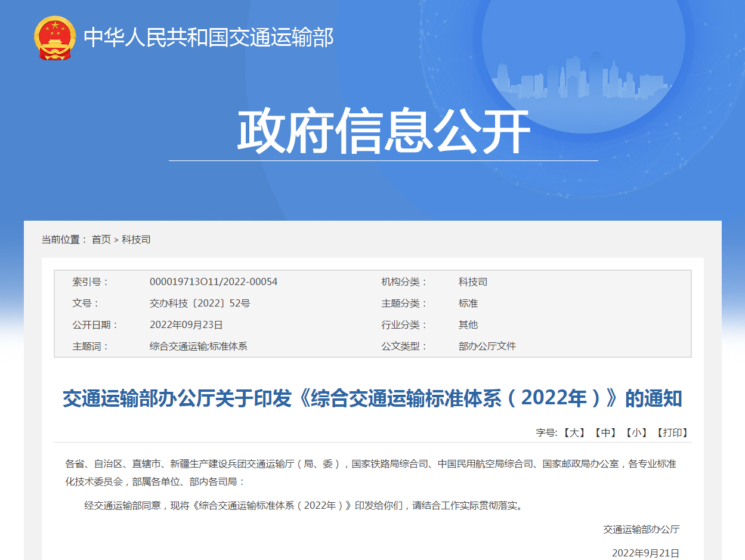Set font size to 【小】
The width and height of the screenshot is (745, 560).
pos(636,432)
